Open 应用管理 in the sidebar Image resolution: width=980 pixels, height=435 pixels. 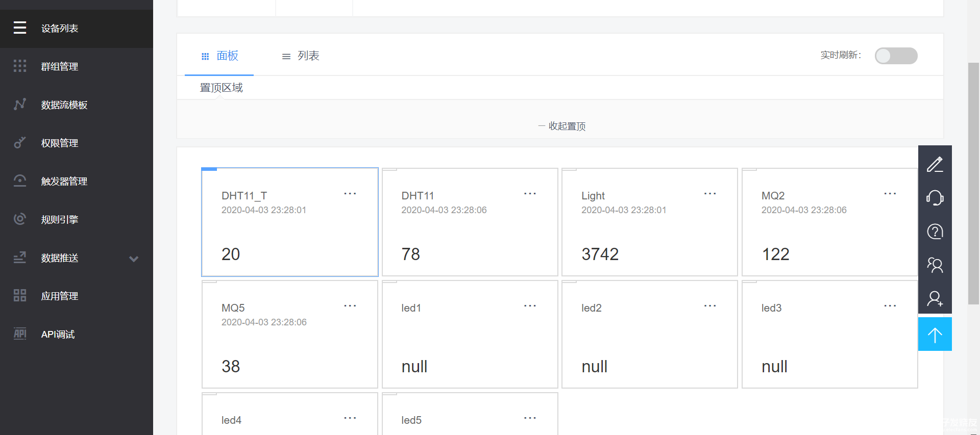pyautogui.click(x=77, y=296)
